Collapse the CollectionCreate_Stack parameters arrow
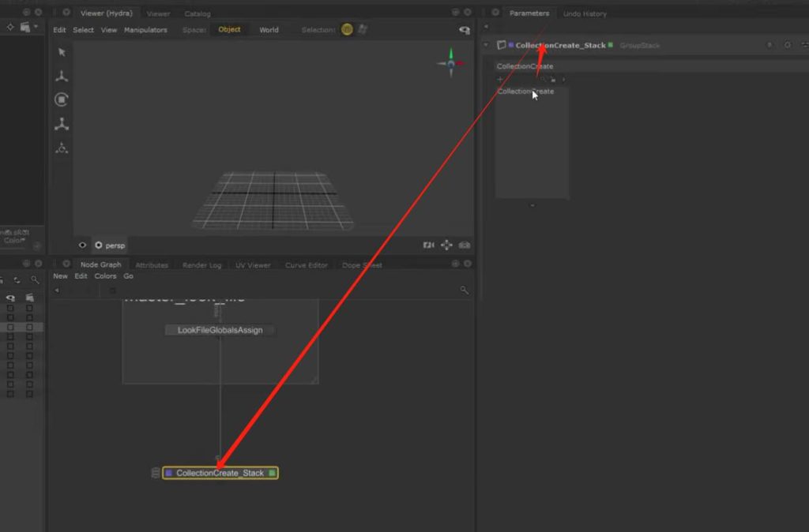The image size is (809, 532). [486, 46]
